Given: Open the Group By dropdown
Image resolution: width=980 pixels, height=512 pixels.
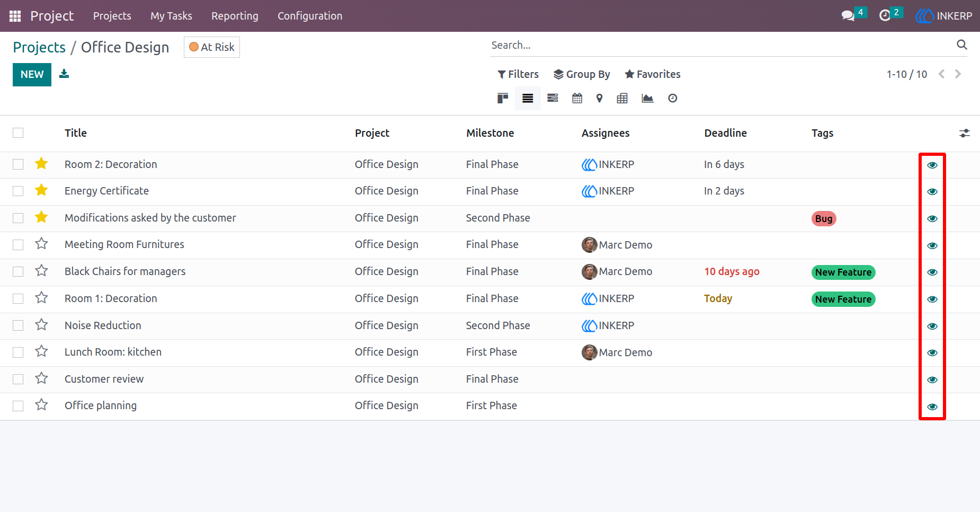Looking at the screenshot, I should coord(582,74).
